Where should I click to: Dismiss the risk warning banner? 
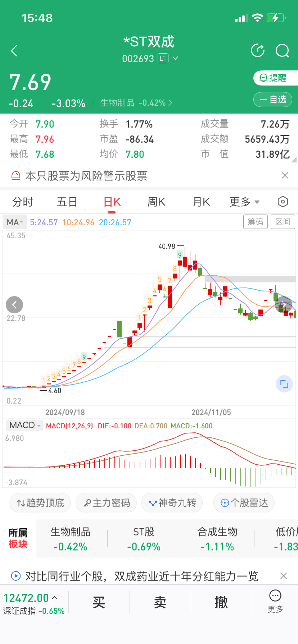(x=285, y=175)
